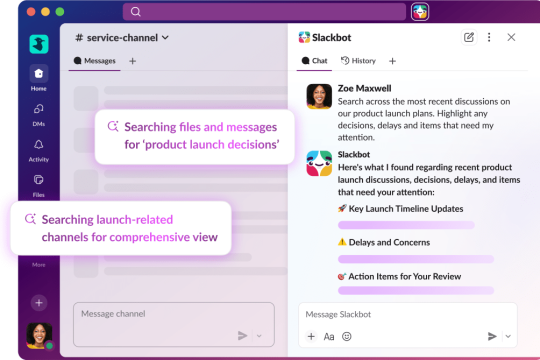Open Slackbot panel more options menu
This screenshot has width=540, height=360.
point(489,37)
